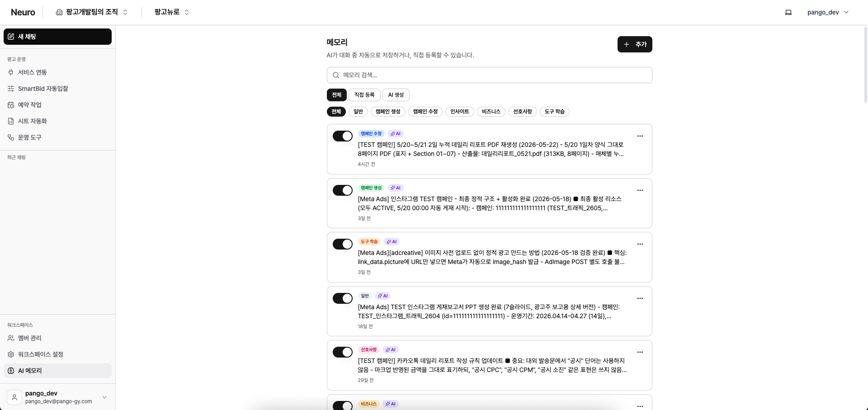
Task: Open the pango_dev account menu at top right
Action: click(828, 12)
